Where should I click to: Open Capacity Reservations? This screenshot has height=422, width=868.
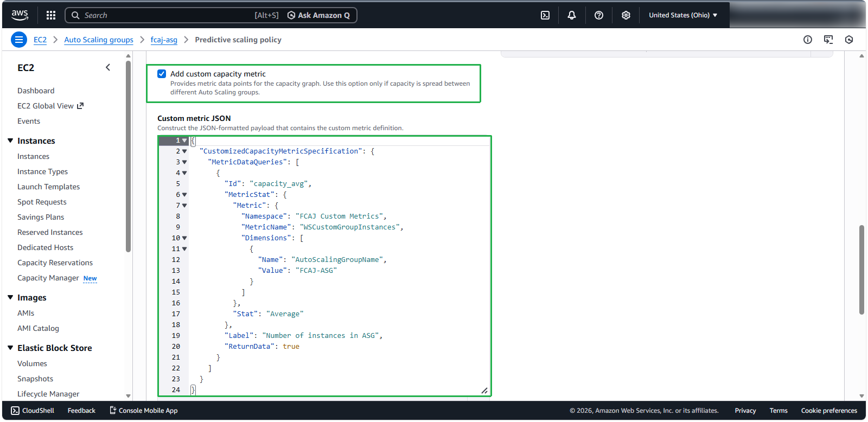[x=55, y=263]
